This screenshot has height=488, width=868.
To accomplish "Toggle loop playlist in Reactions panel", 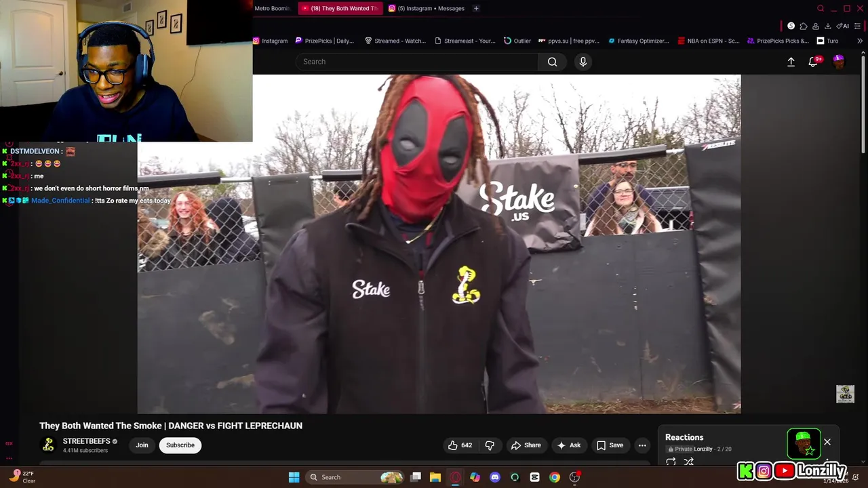I will [671, 462].
